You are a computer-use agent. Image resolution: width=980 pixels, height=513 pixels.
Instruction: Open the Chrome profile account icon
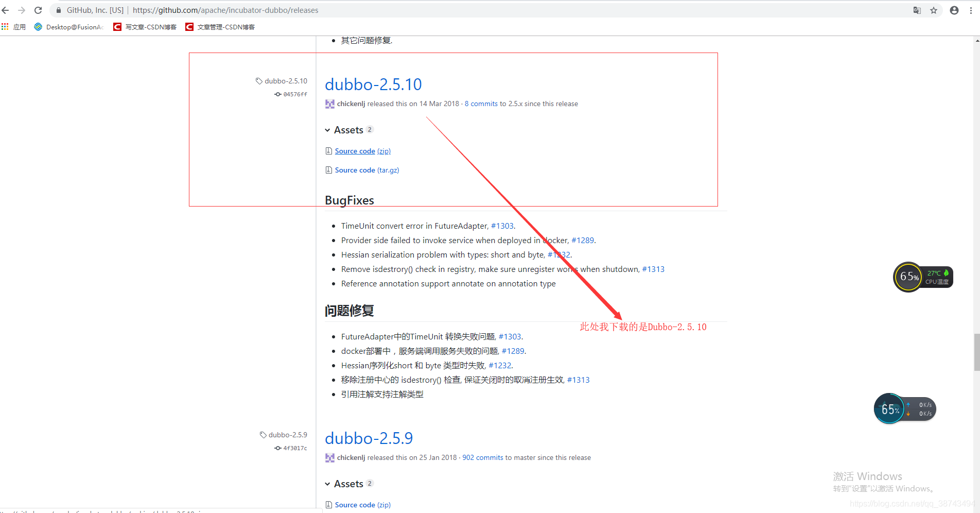coord(954,10)
